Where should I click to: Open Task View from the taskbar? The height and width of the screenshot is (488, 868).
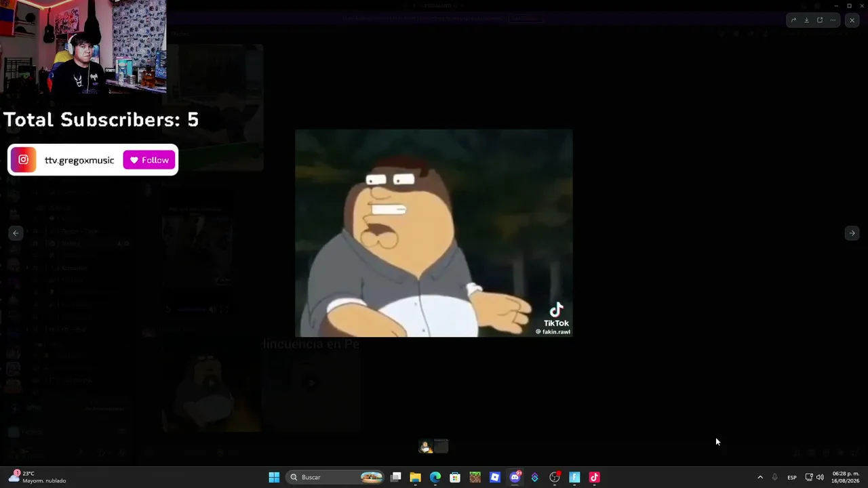[396, 477]
